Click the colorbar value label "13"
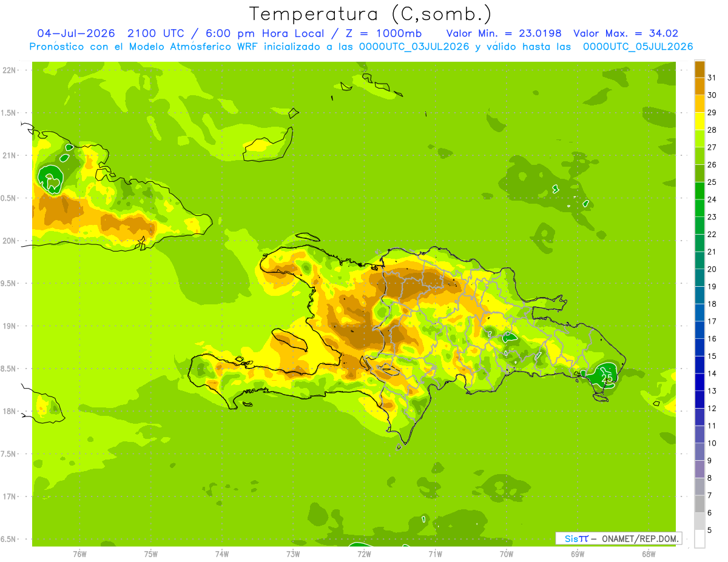 (712, 390)
